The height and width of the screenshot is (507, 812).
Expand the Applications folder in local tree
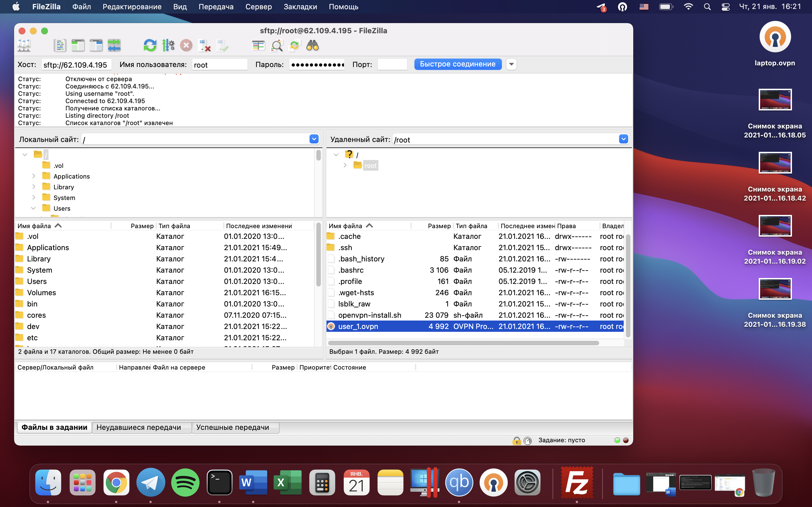34,176
